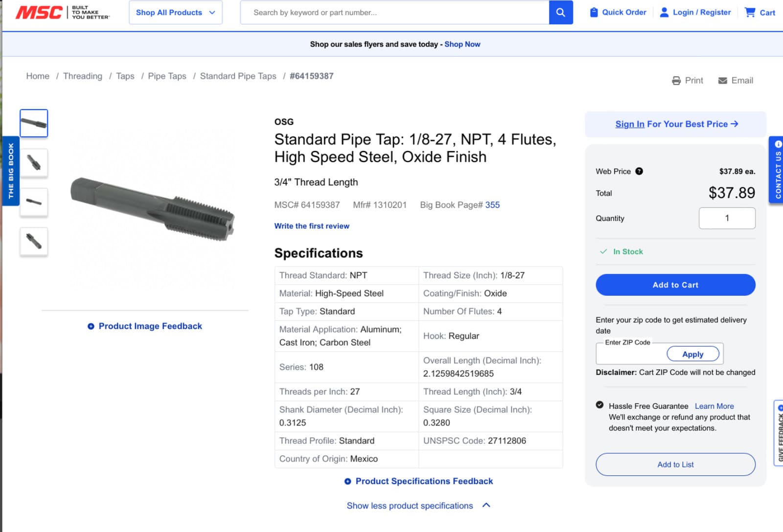Image resolution: width=783 pixels, height=532 pixels.
Task: Select the second product thumbnail
Action: coord(33,163)
